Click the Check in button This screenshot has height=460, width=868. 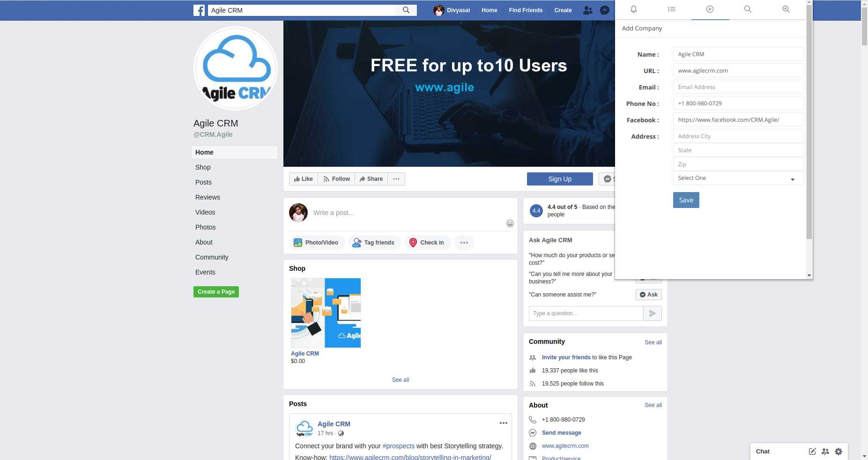pos(427,243)
